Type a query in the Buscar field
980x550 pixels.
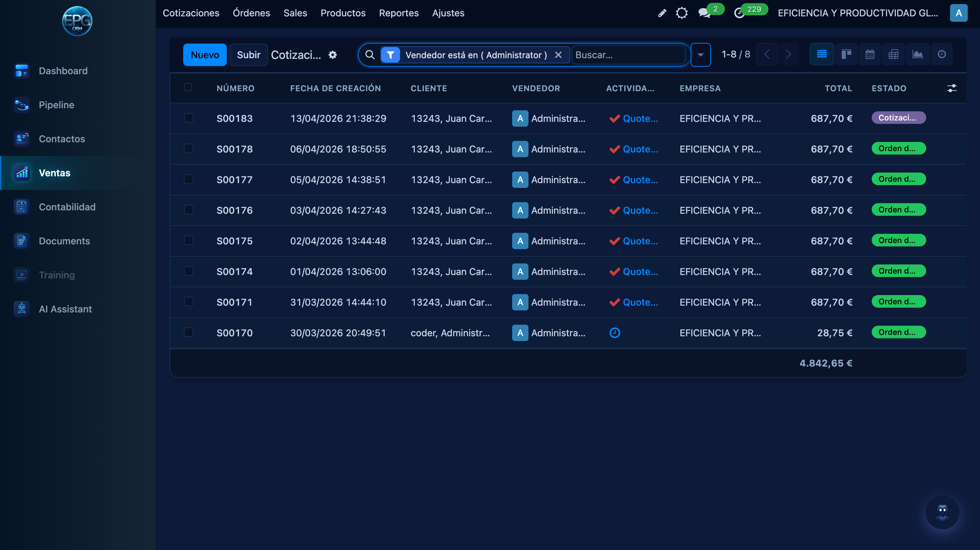(628, 55)
